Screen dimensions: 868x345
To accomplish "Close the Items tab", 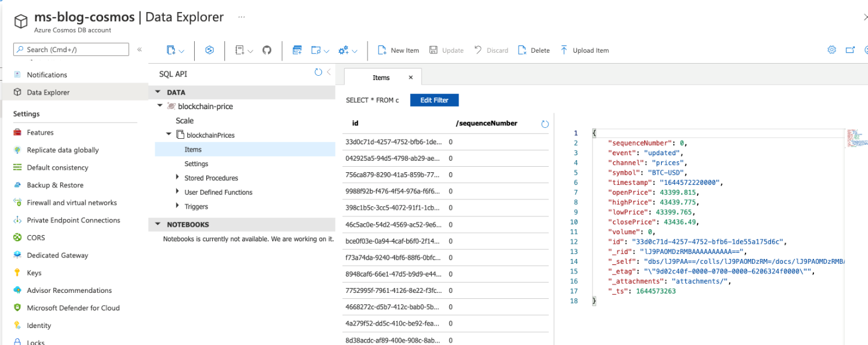I will coord(411,78).
